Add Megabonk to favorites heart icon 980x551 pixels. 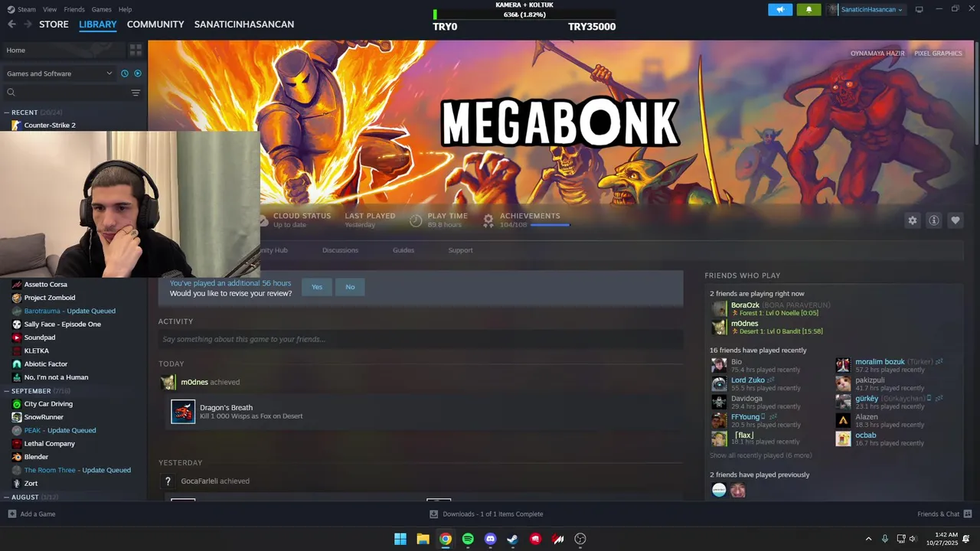pyautogui.click(x=955, y=220)
